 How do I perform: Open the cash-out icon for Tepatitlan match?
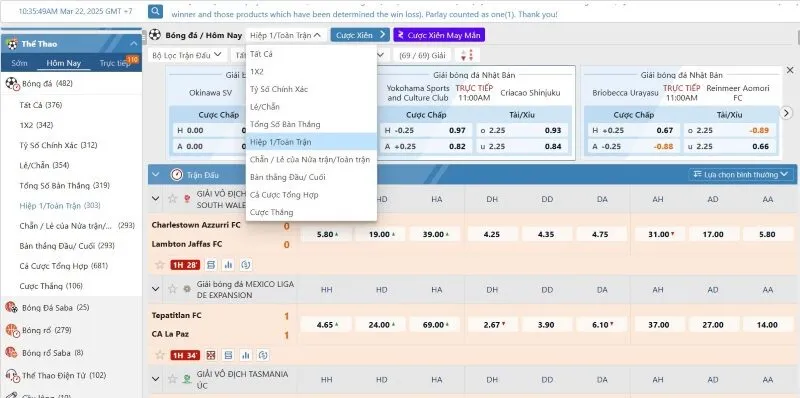[x=263, y=355]
